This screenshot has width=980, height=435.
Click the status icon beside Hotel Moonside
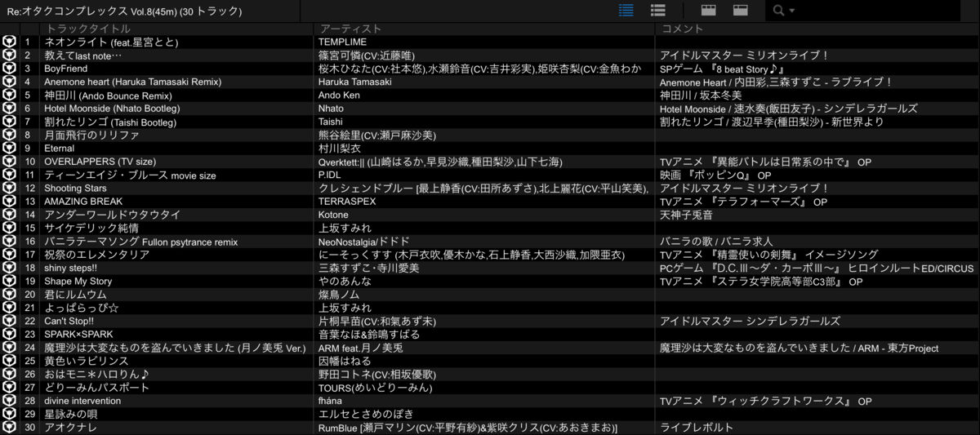click(9, 108)
